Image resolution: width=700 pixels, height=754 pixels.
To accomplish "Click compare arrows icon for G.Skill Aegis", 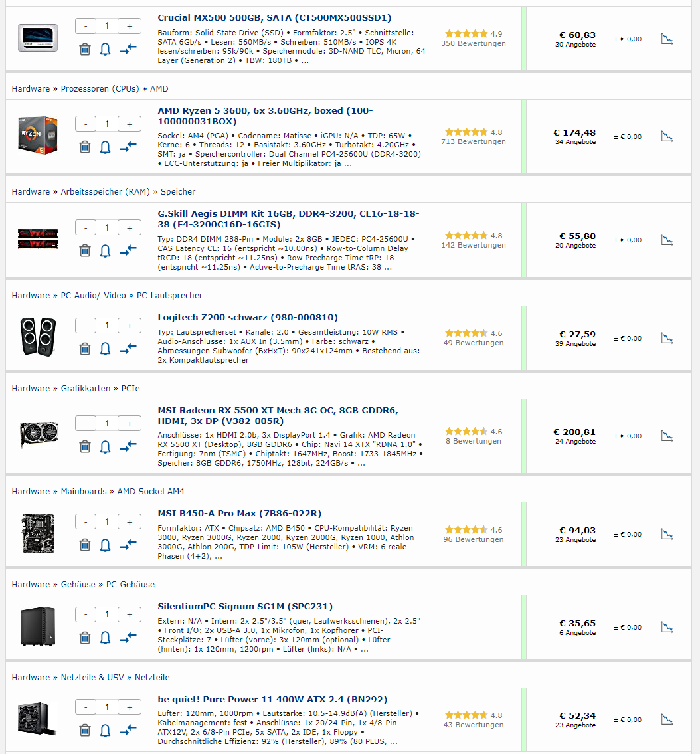I will point(128,250).
